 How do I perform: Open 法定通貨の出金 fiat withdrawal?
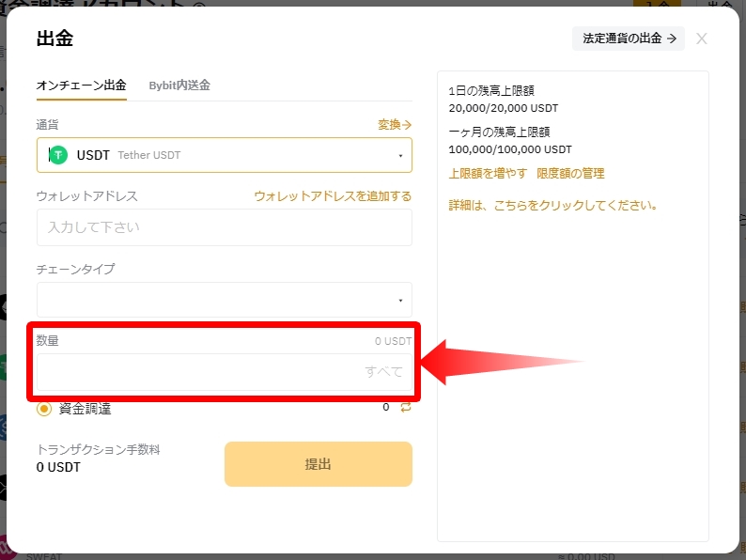[x=629, y=39]
